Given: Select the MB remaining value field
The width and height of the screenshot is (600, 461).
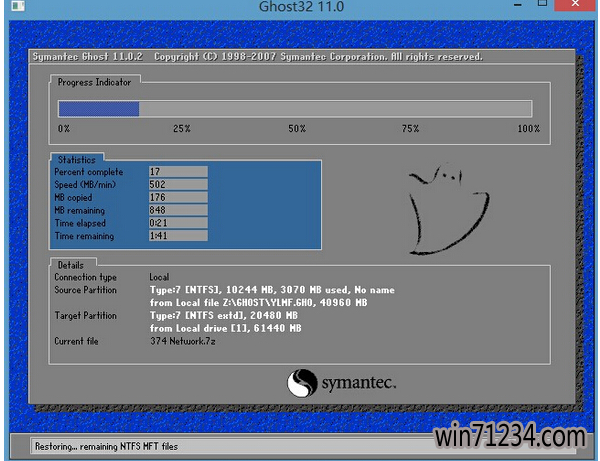Looking at the screenshot, I should [x=177, y=211].
